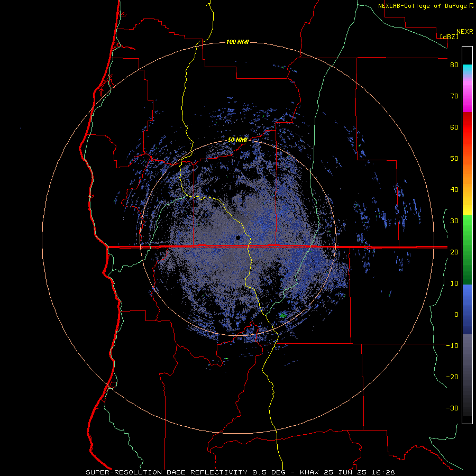Pick the blue segment of color bar
The image size is (476, 476).
(467, 309)
